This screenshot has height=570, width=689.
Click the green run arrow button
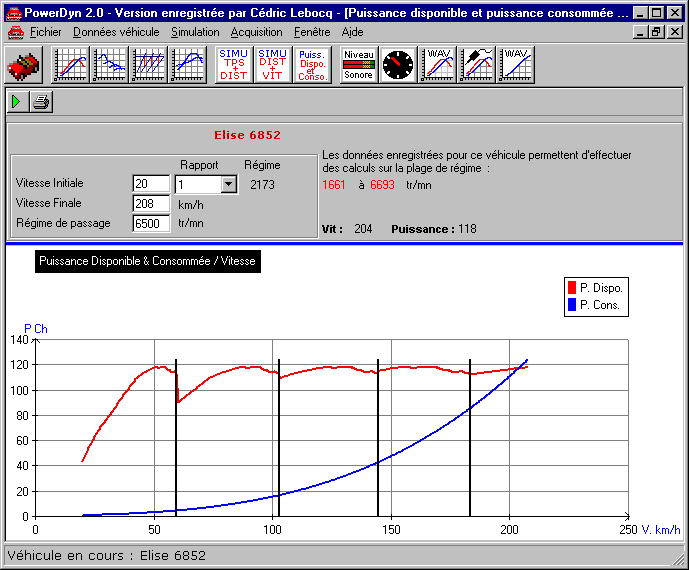click(18, 102)
